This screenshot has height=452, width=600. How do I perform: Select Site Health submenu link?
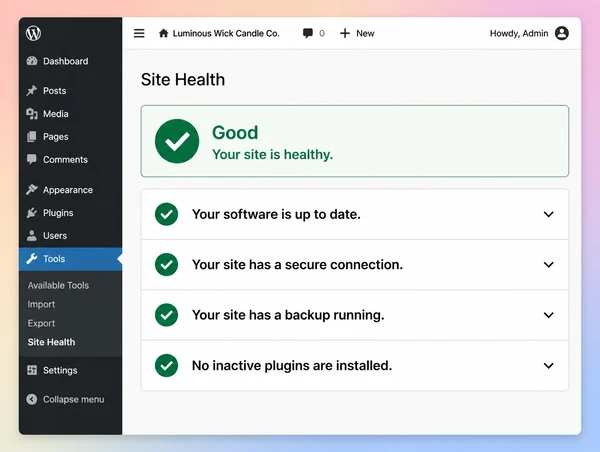pyautogui.click(x=51, y=342)
